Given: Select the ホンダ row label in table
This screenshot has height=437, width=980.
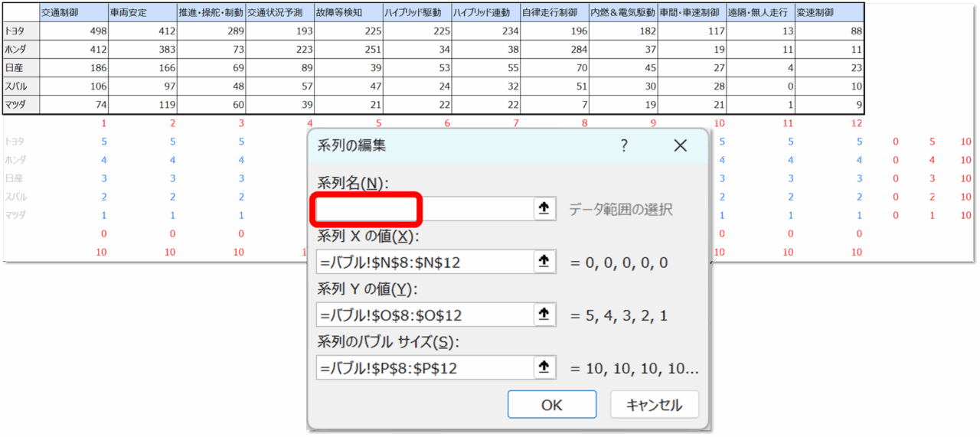Looking at the screenshot, I should [21, 50].
